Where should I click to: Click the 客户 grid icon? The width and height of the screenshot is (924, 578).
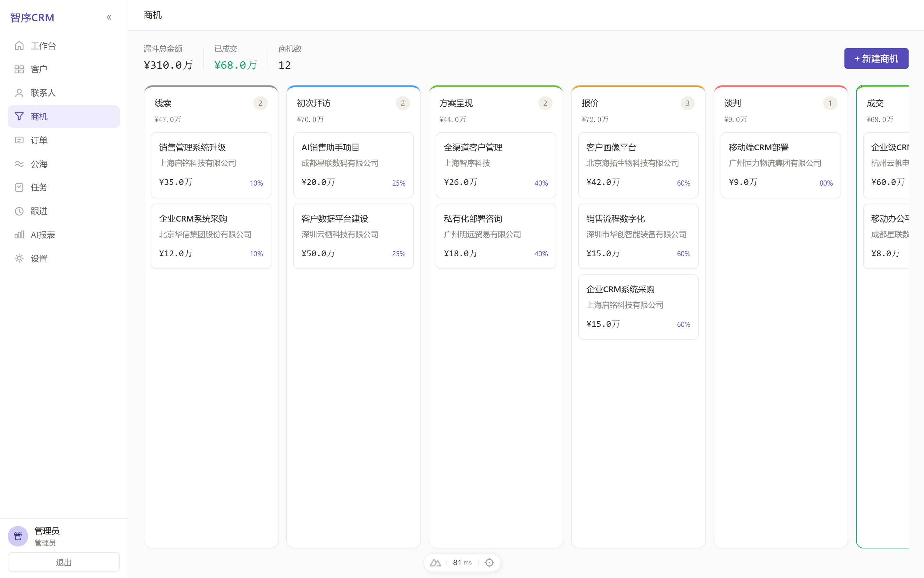[19, 69]
